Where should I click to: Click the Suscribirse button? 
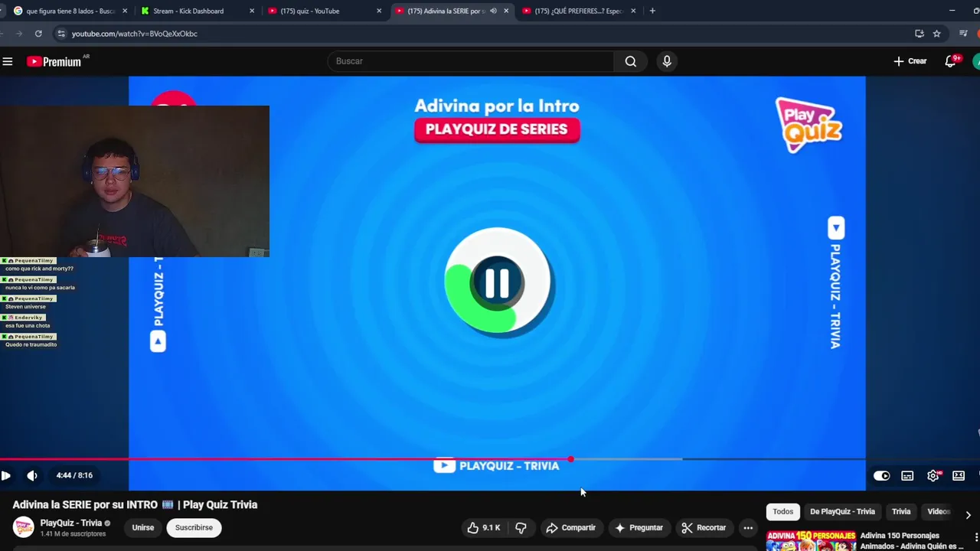(194, 527)
